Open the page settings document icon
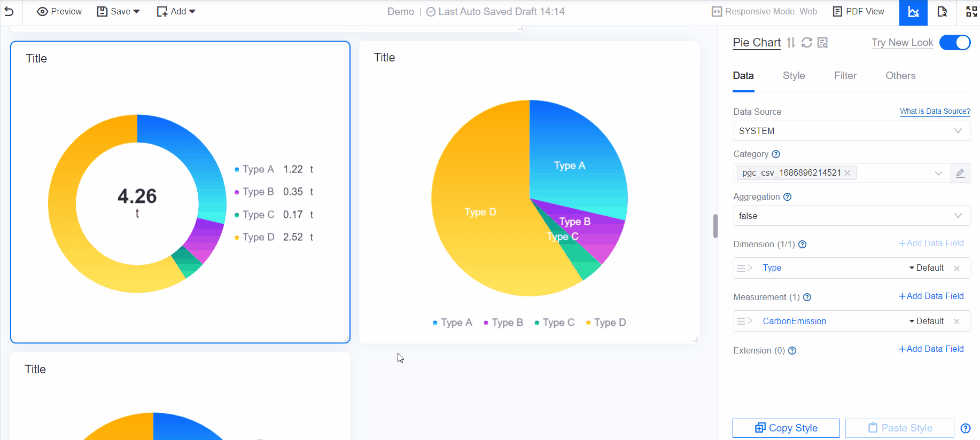Screen dimensions: 980x440 pos(942,12)
